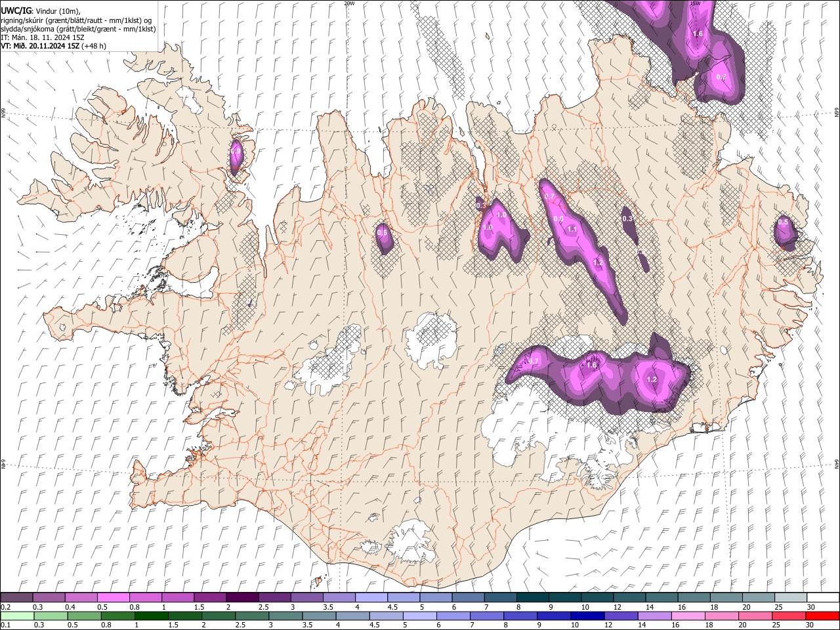Click the 1.6 value in the southern snow band
The height and width of the screenshot is (630, 840).
(591, 365)
